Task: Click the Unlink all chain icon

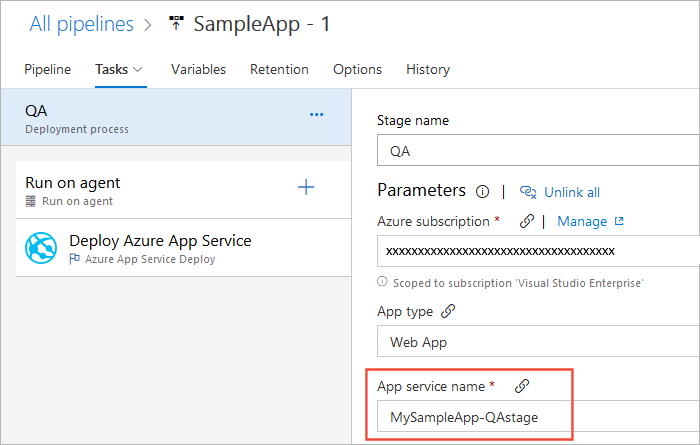Action: [x=528, y=192]
